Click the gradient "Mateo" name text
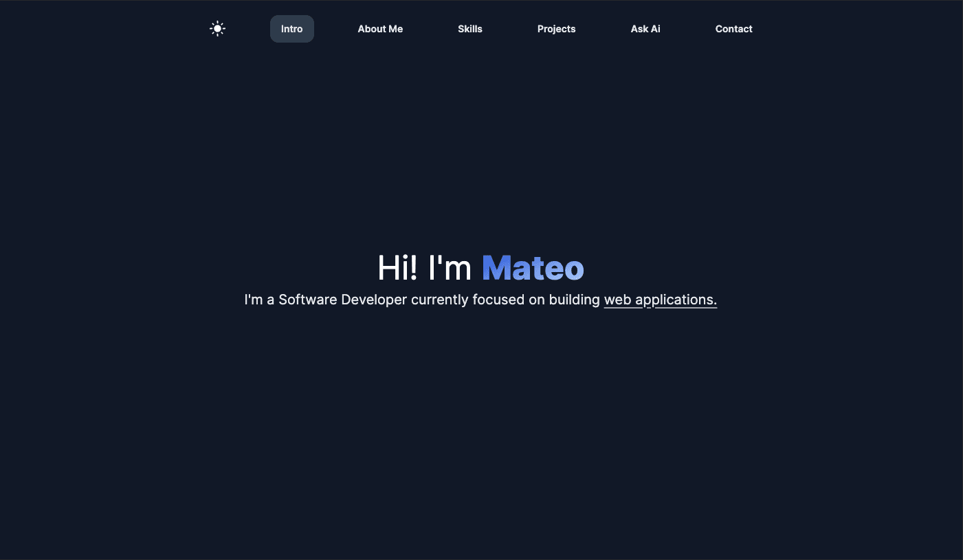 tap(533, 268)
